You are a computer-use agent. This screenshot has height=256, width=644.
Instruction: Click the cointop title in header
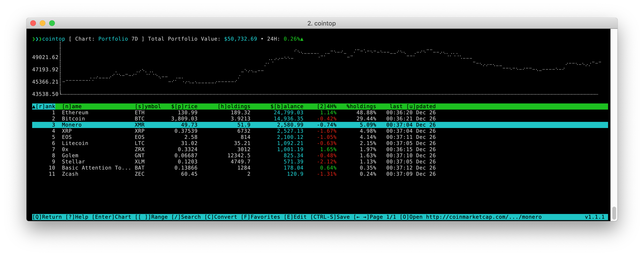pyautogui.click(x=53, y=39)
